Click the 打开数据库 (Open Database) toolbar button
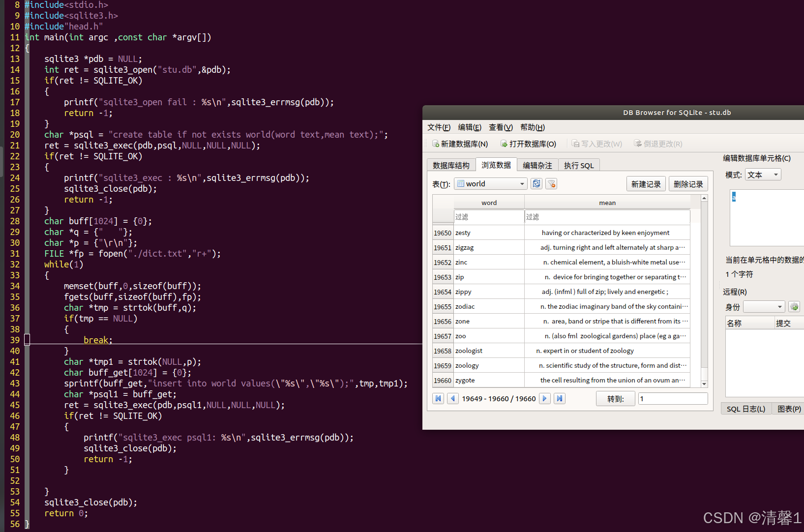 point(528,144)
